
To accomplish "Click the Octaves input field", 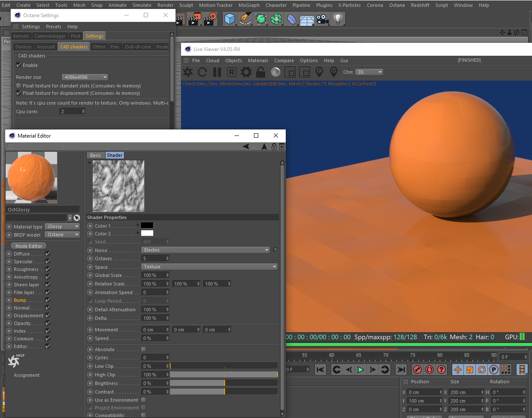I will (x=154, y=259).
